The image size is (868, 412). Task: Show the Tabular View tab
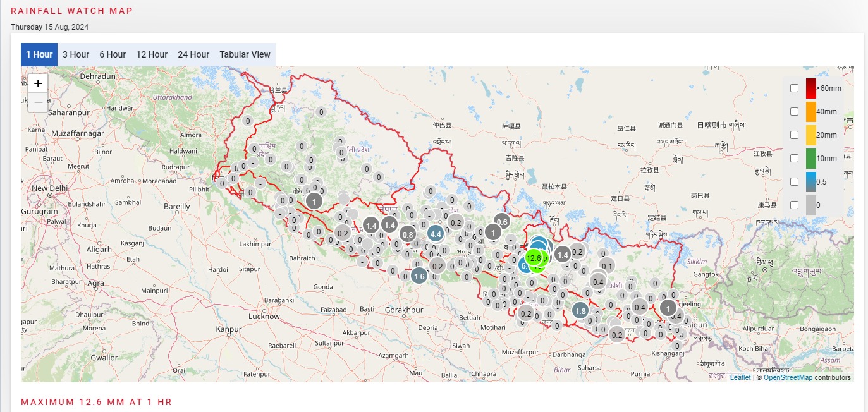click(245, 54)
